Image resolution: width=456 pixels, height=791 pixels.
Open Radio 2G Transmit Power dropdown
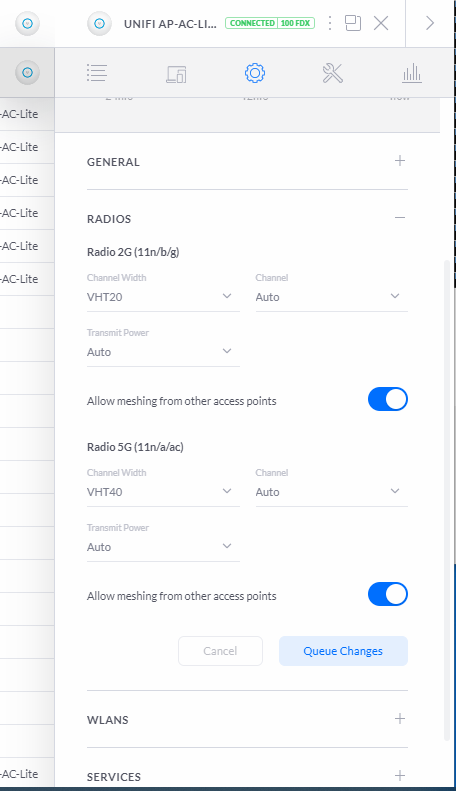[163, 352]
